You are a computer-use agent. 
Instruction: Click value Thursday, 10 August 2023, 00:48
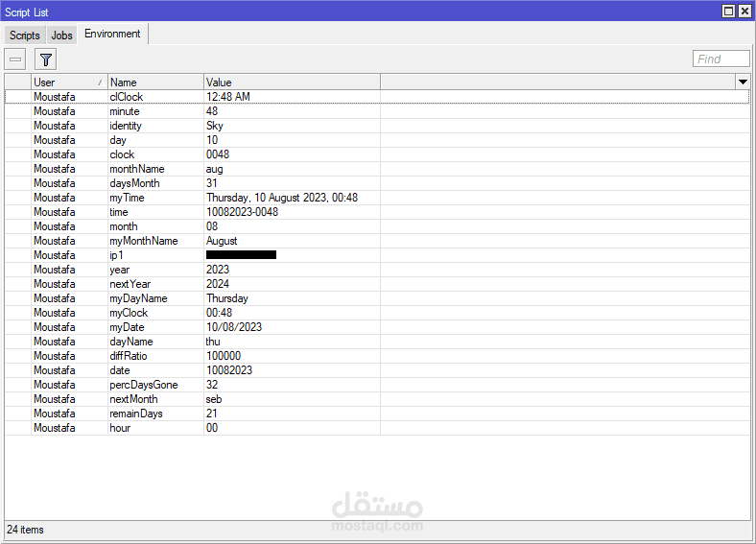(x=282, y=198)
